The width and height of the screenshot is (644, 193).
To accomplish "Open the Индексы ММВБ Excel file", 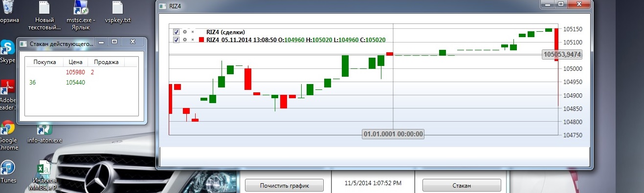I will pos(44,176).
